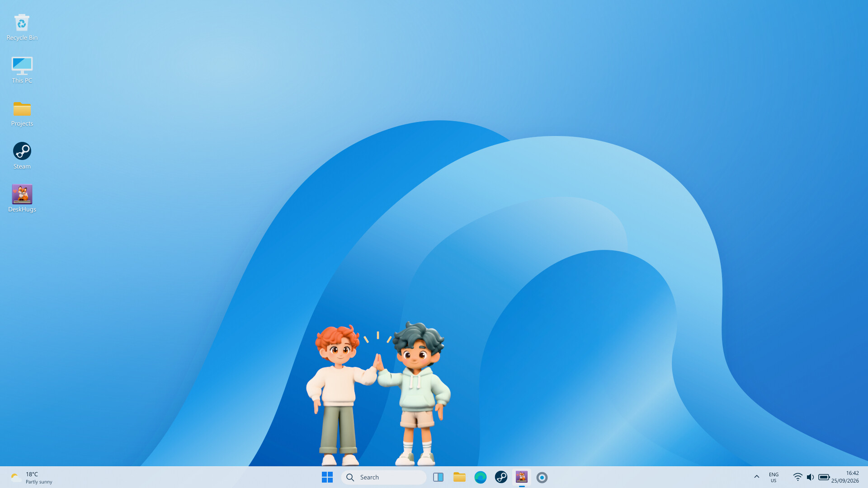
Task: Select the Steam desktop shortcut
Action: (x=22, y=156)
